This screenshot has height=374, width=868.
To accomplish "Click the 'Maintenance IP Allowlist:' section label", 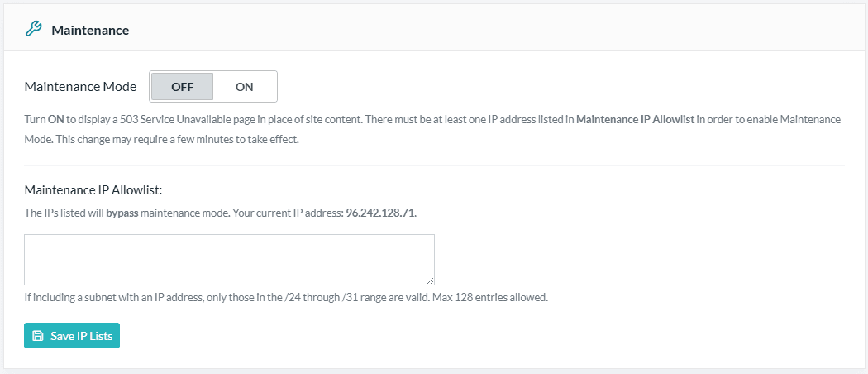I will point(93,190).
